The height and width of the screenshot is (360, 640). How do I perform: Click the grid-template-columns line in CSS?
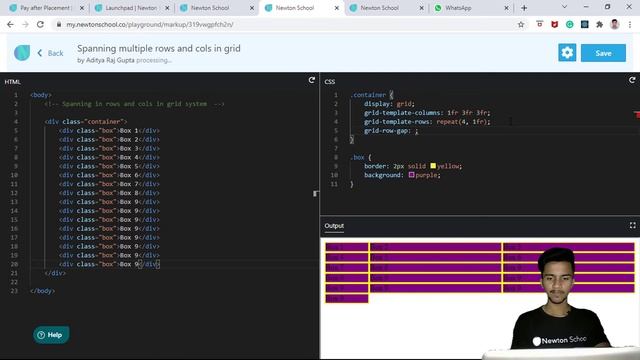point(427,113)
